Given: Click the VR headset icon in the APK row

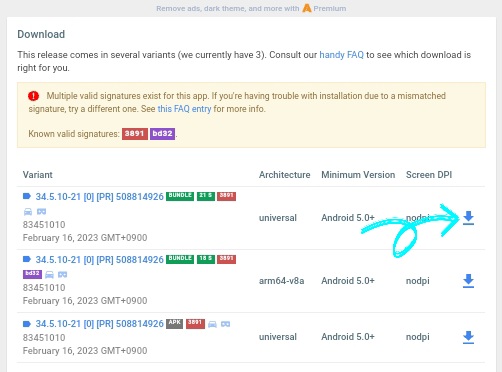Looking at the screenshot, I should click(226, 324).
